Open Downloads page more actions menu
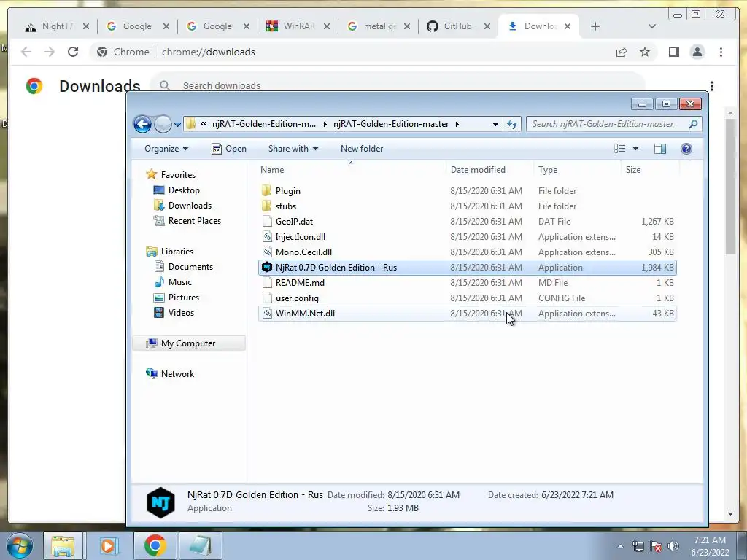Screen dimensions: 747x560 point(712,86)
